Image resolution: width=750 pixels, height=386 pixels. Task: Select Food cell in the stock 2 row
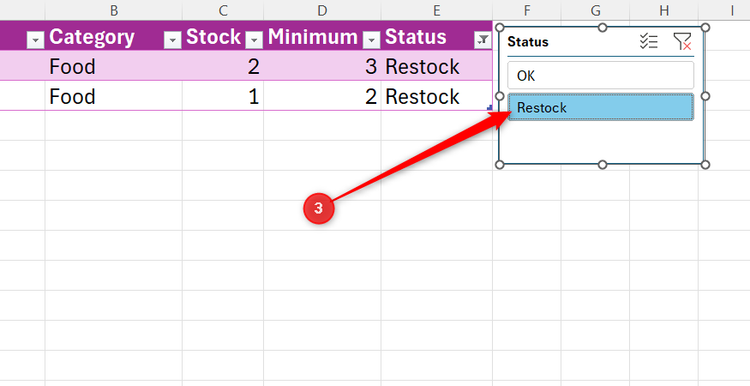coord(114,66)
